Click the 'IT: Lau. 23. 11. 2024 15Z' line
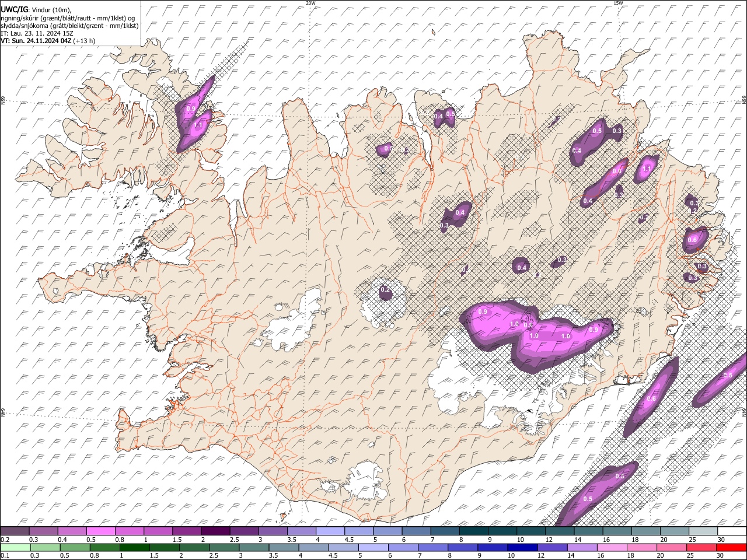 (37, 33)
